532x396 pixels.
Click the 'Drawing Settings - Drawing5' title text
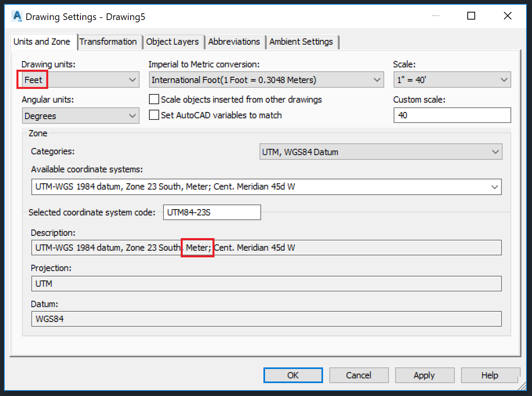[85, 17]
